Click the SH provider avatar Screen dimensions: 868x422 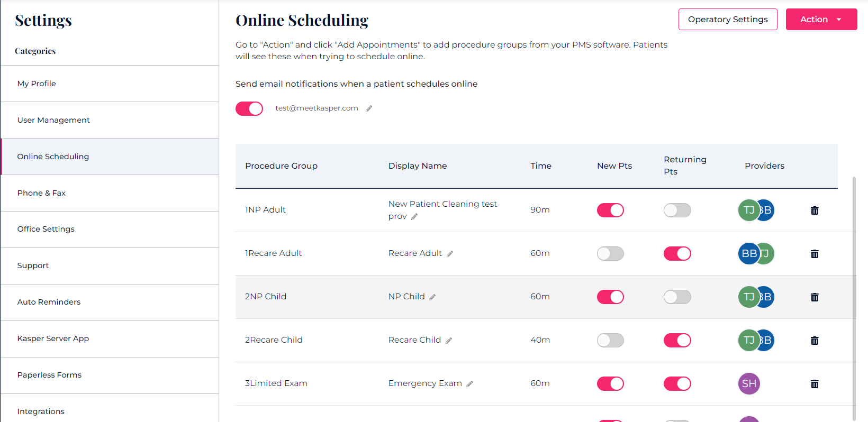[x=749, y=383]
